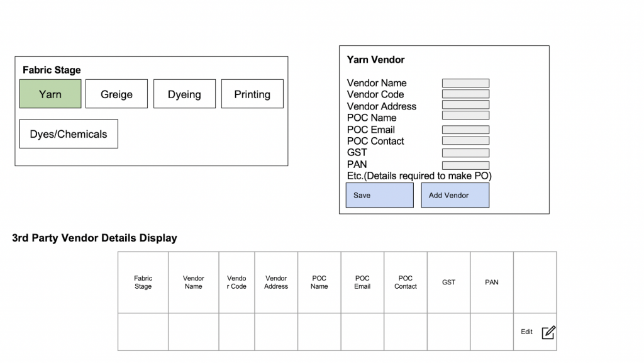Screen dimensions: 644x363
Task: Select the Dyeing fabric stage
Action: [x=184, y=94]
